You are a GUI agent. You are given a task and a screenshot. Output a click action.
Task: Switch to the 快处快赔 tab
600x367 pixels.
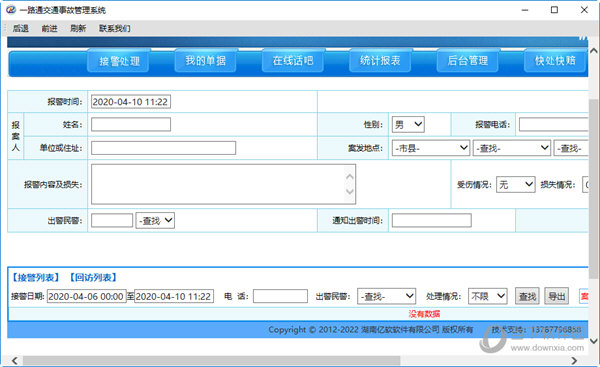click(x=555, y=60)
